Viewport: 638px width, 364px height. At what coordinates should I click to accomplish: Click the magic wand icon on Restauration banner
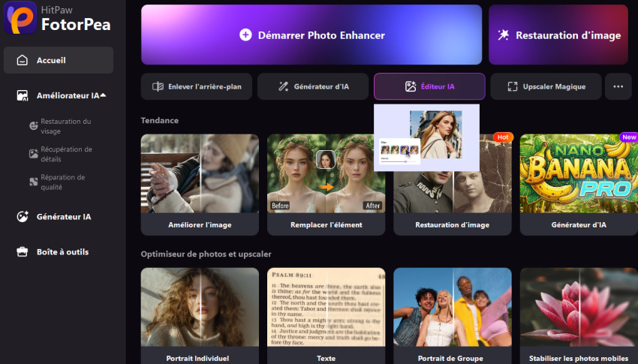(x=504, y=35)
